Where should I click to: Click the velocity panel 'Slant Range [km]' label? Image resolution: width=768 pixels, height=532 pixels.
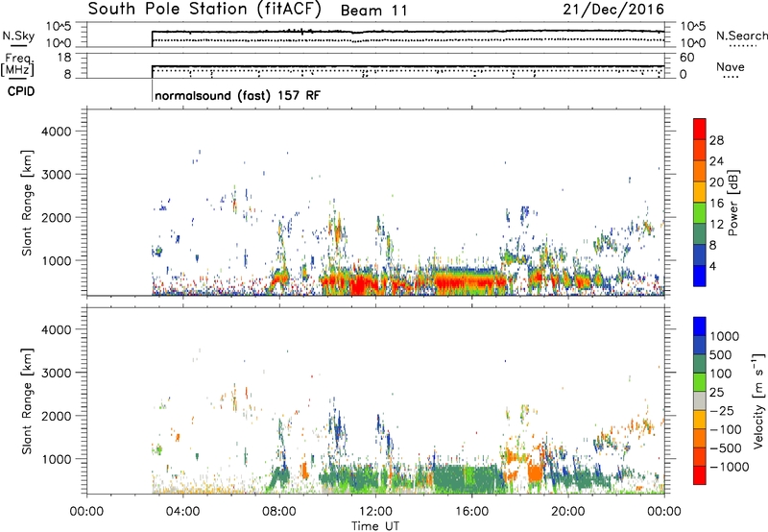pyautogui.click(x=27, y=401)
